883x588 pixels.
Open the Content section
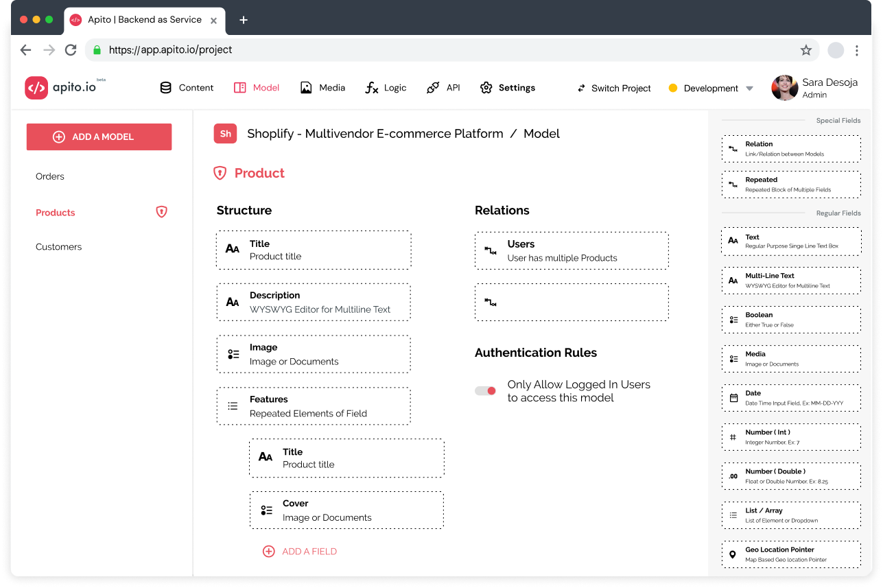pos(187,88)
